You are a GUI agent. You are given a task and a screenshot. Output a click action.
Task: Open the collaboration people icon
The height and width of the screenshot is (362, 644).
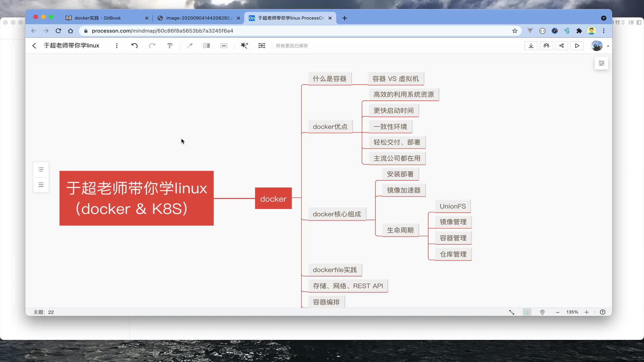(x=546, y=46)
